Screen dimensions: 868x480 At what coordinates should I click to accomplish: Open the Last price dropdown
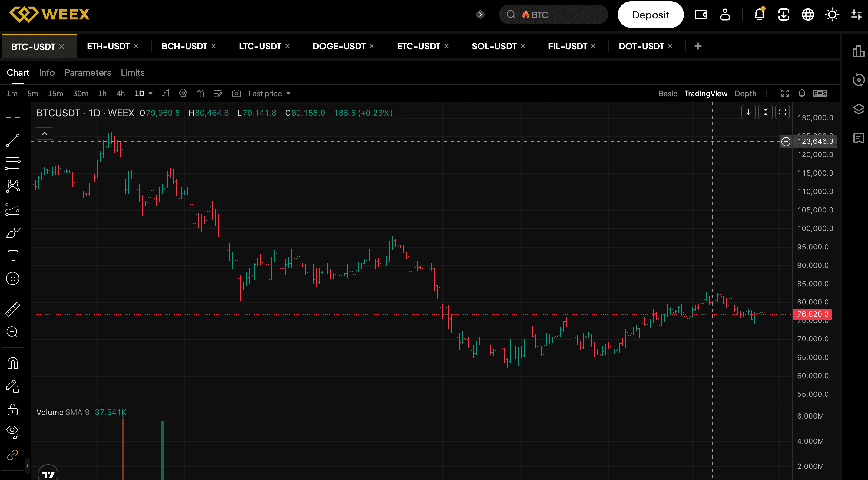(269, 94)
